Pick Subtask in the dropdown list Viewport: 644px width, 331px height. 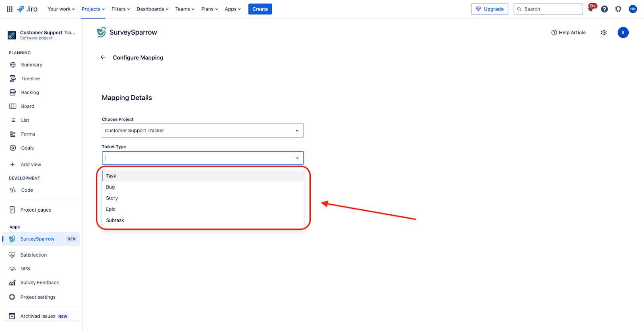click(115, 220)
